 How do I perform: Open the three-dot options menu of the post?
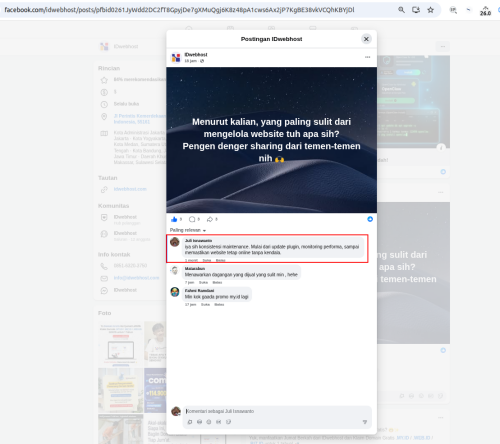pos(367,57)
